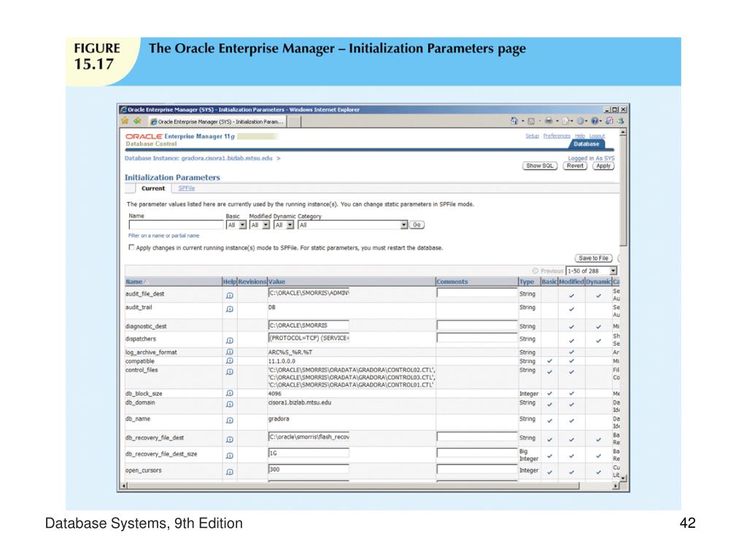The image size is (747, 560).
Task: Edit the diagnostic_dest value field
Action: (x=309, y=325)
